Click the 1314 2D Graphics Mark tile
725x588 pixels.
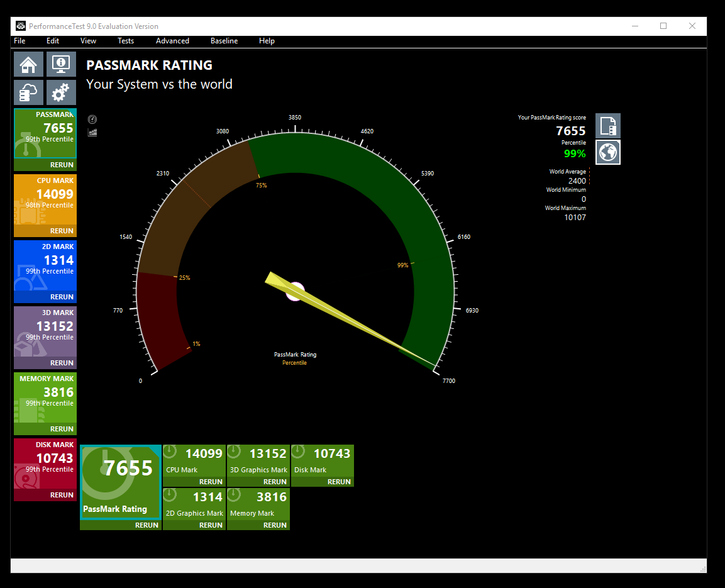tap(194, 504)
